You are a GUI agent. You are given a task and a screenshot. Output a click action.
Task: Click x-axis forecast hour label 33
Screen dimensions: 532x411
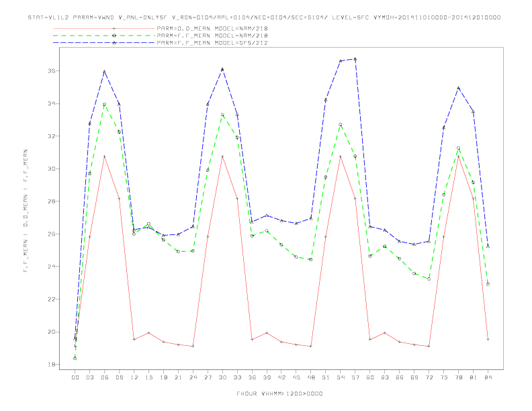click(237, 377)
